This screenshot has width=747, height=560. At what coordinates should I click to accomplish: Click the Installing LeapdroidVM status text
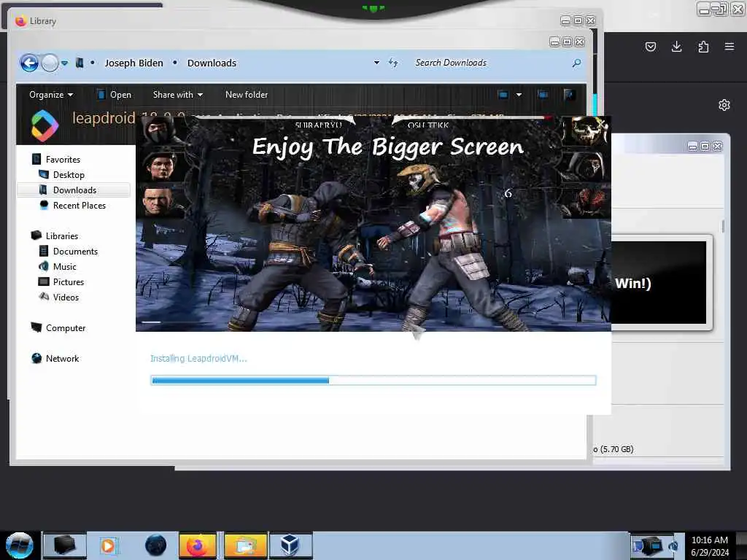tap(198, 358)
